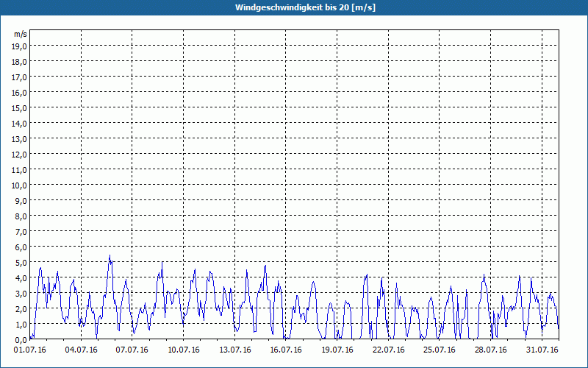Select the 4,0 y-axis value
The height and width of the screenshot is (368, 588).
22,278
